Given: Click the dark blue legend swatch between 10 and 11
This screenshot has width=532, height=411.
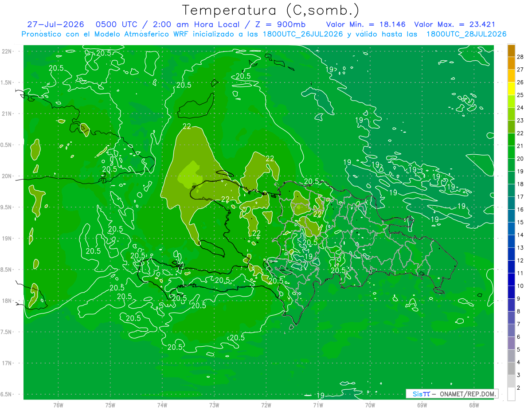Looking at the screenshot, I should (511, 279).
